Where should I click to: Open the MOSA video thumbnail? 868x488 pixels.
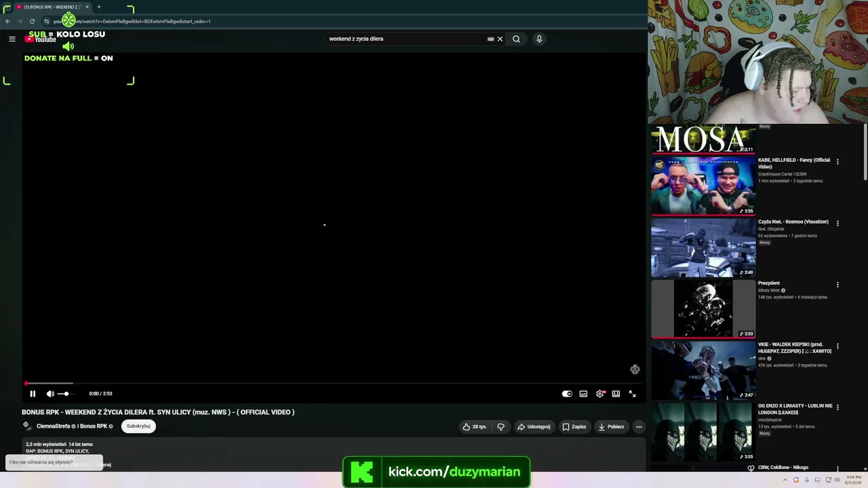point(703,139)
